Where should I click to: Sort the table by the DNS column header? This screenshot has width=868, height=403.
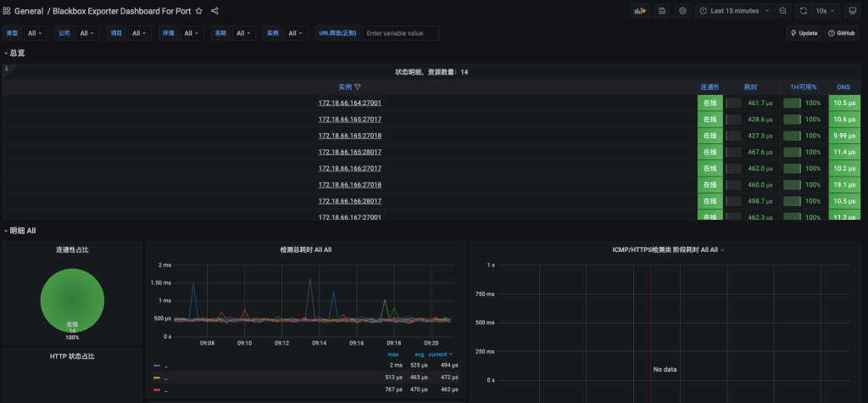pos(843,87)
